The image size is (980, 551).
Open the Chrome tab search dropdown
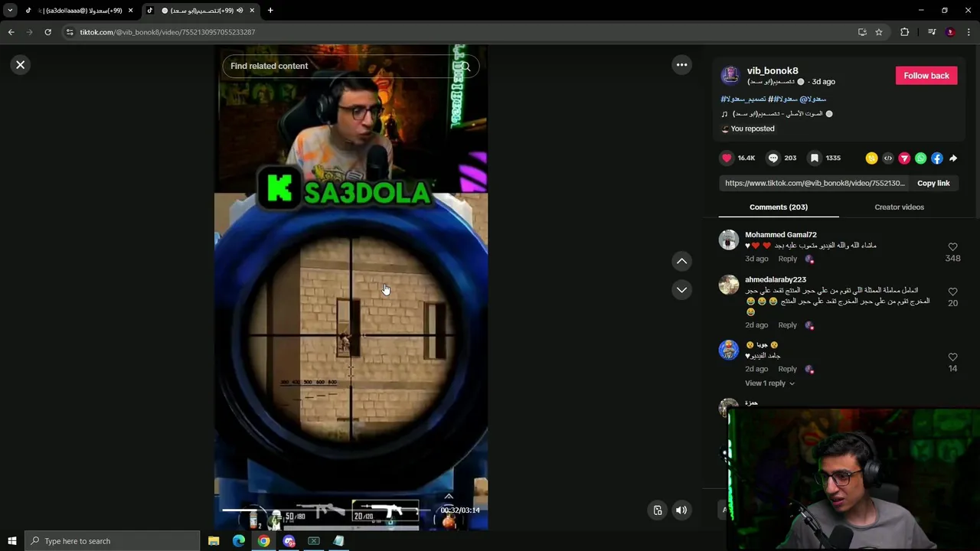tap(10, 11)
